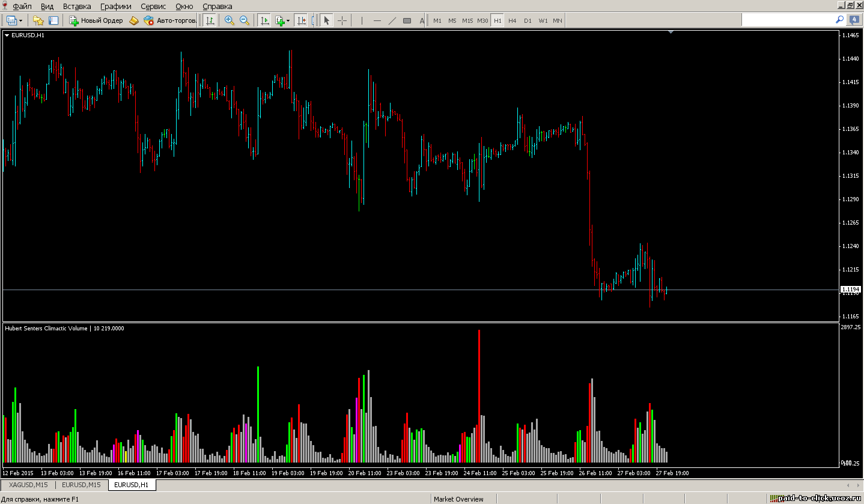Switch to M5 timeframe
The height and width of the screenshot is (504, 864).
click(x=452, y=20)
